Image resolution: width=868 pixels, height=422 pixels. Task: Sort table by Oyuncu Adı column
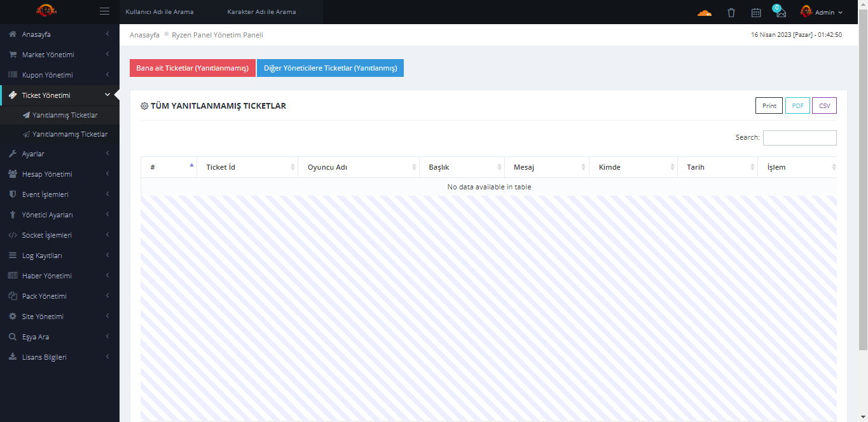[x=359, y=167]
